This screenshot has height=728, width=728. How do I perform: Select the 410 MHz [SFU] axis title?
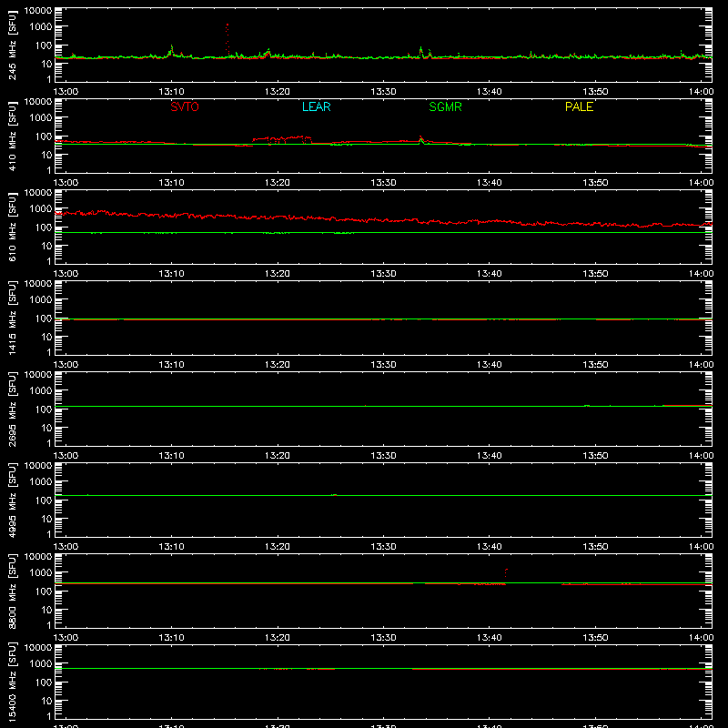pos(12,136)
